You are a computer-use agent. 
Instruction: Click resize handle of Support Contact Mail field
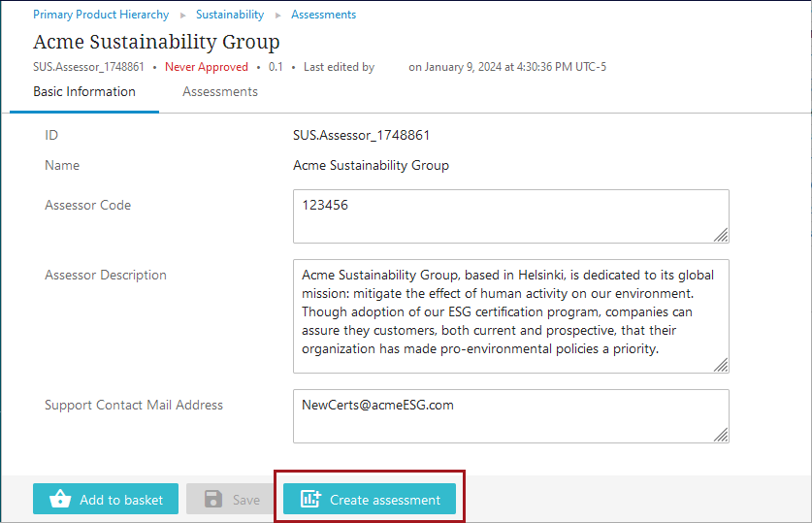coord(721,435)
